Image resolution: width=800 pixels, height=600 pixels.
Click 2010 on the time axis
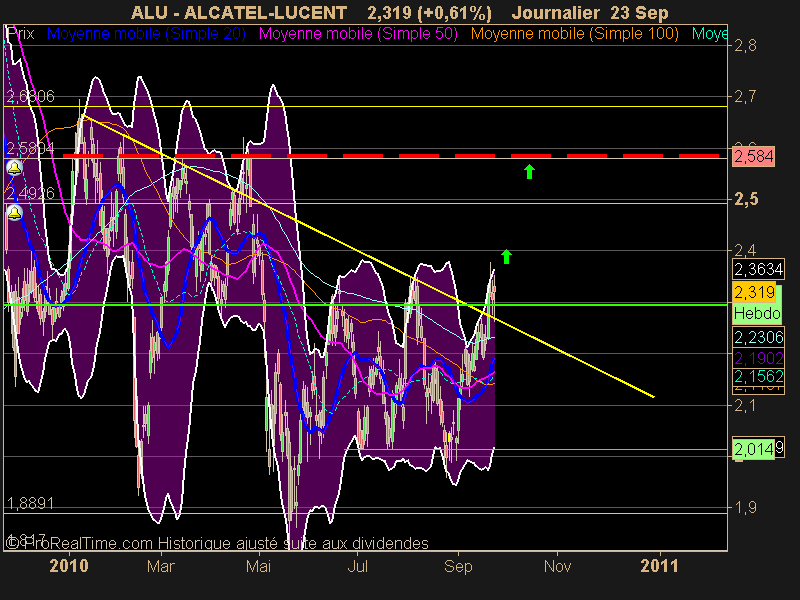[69, 566]
